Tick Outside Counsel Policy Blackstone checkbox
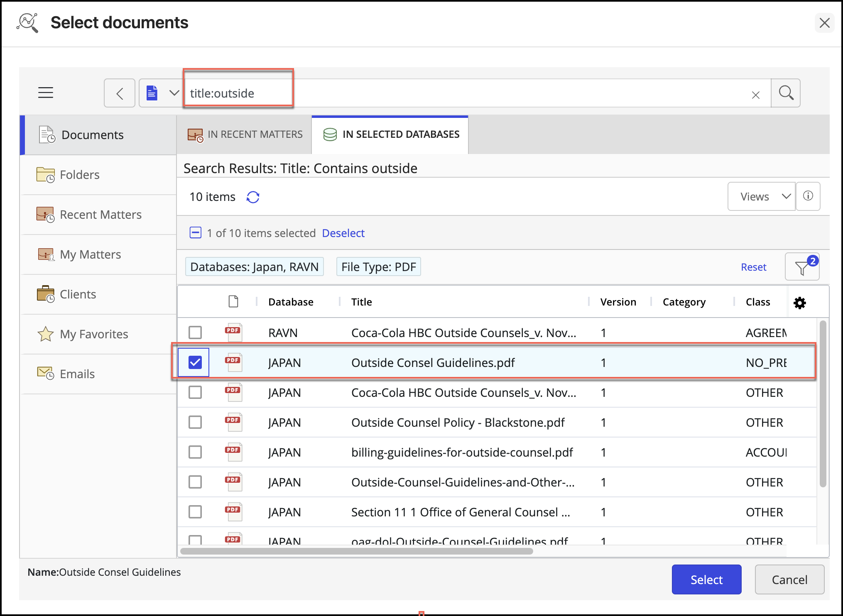 [195, 422]
